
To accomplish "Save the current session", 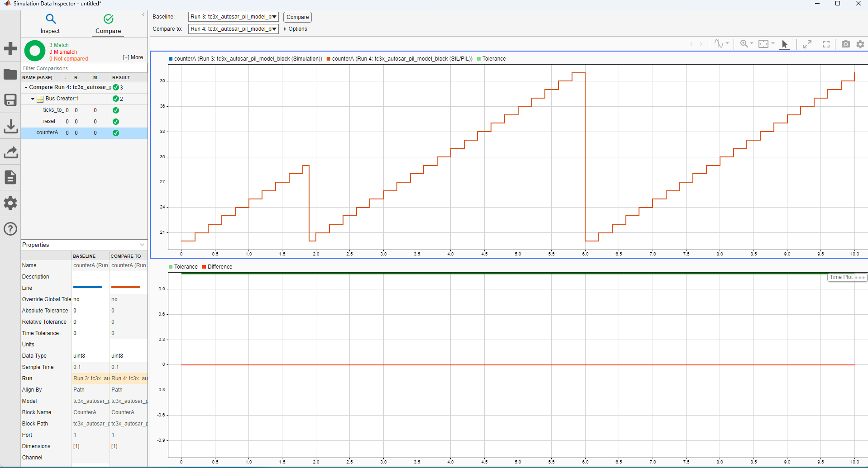I will click(10, 100).
